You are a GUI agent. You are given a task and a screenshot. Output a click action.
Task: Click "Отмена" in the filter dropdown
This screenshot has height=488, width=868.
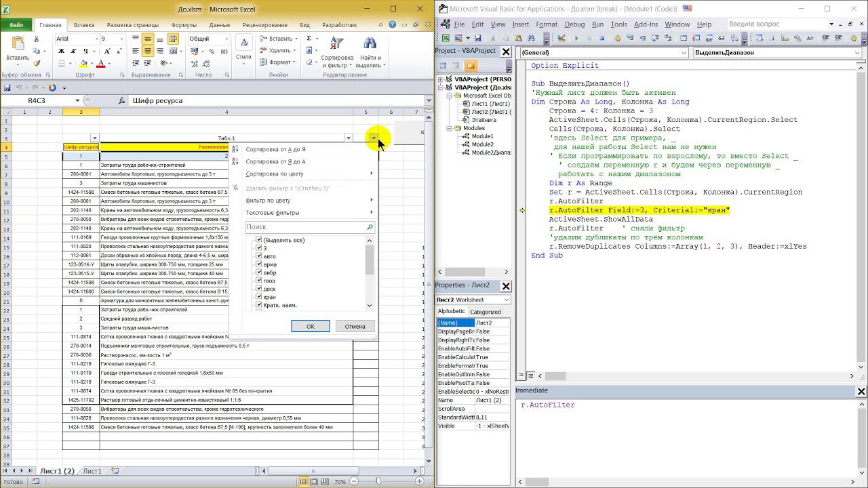[x=355, y=326]
